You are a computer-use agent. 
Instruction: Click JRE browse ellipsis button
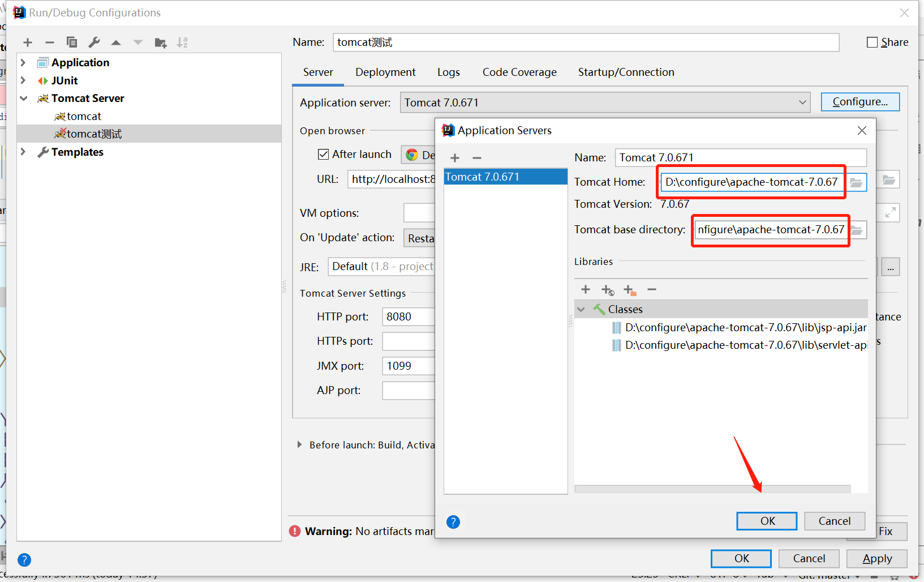891,267
